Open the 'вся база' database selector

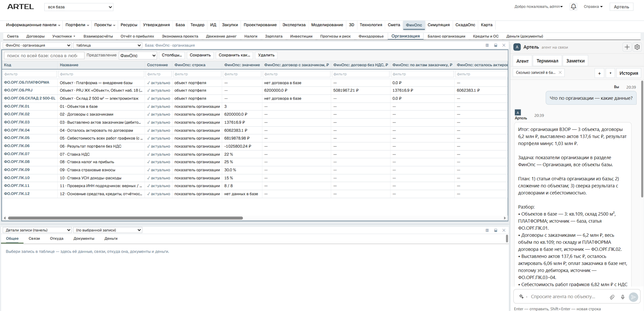(x=79, y=7)
